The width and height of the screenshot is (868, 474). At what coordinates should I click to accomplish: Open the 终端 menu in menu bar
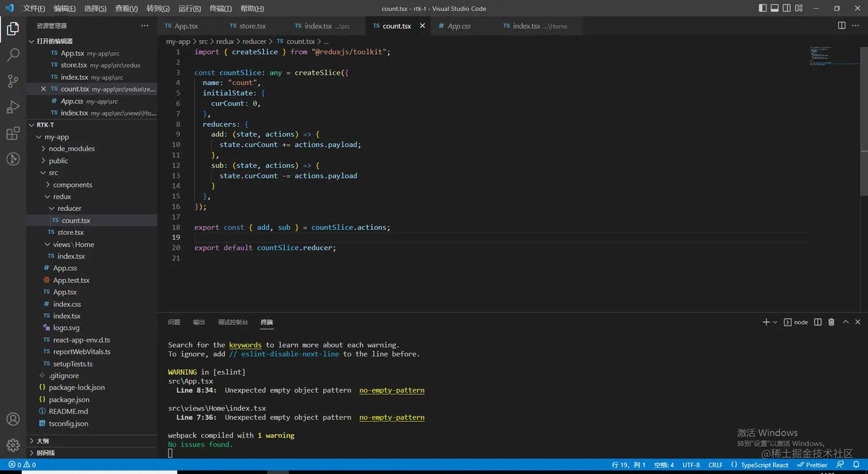[220, 9]
